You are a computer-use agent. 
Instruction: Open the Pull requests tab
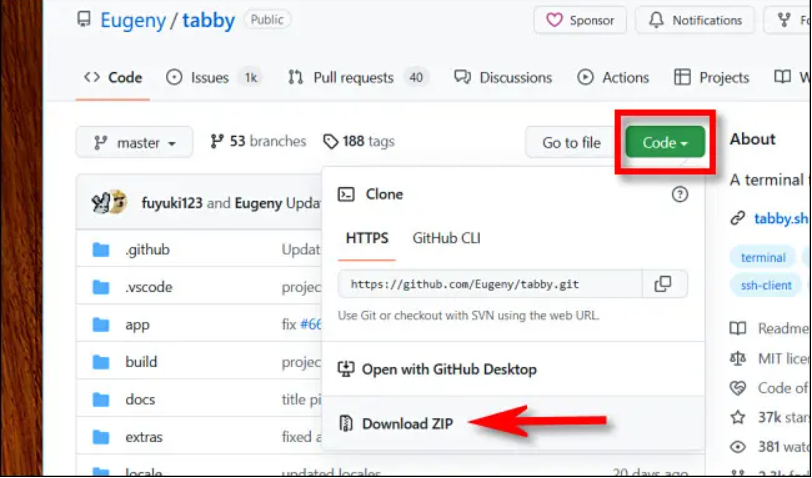click(x=358, y=78)
